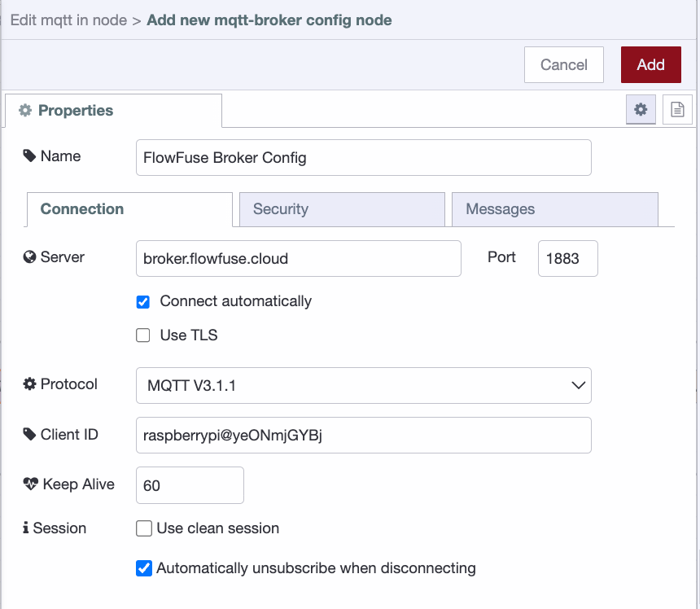Cancel the broker configuration
This screenshot has height=609, width=700.
pos(563,64)
